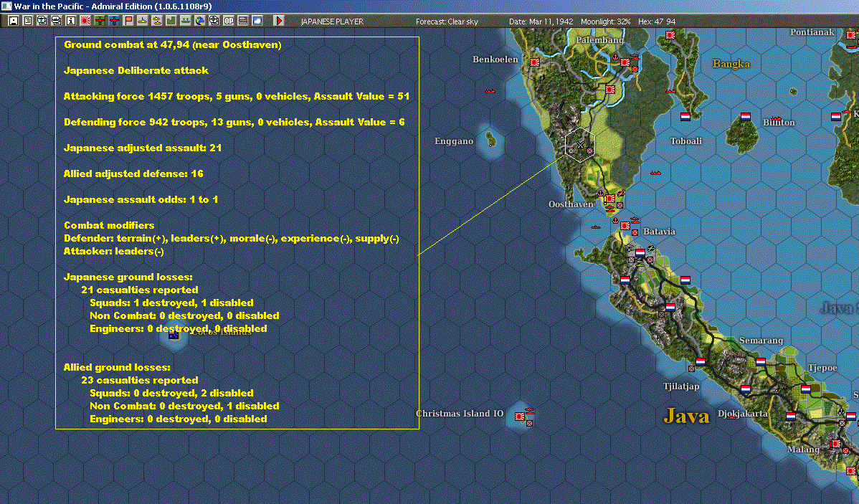Select the Japanese flag at Christmas Island IO
Screen dimensions: 859x504
click(x=520, y=417)
